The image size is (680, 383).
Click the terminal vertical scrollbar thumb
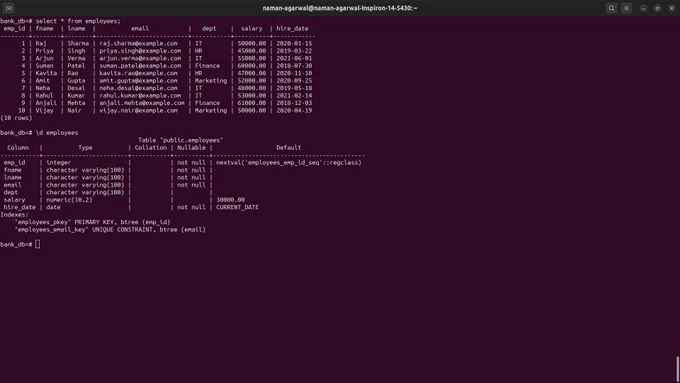coord(677,369)
